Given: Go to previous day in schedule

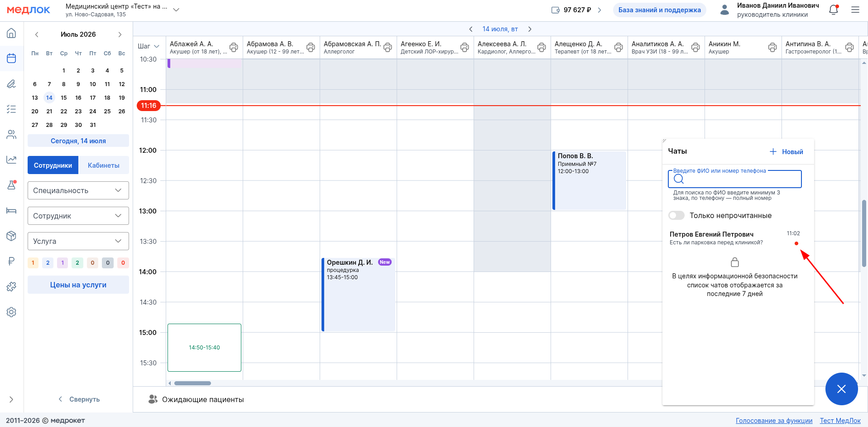Looking at the screenshot, I should click(x=471, y=29).
